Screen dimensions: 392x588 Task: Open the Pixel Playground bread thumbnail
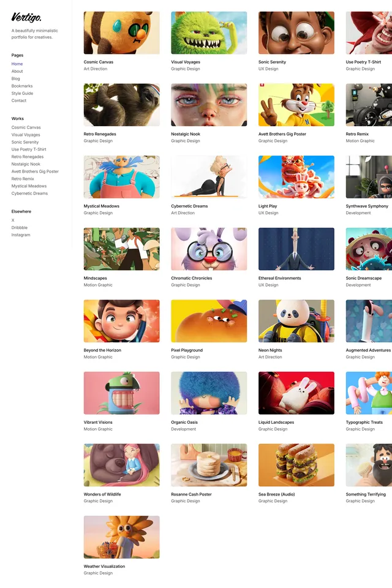[209, 321]
